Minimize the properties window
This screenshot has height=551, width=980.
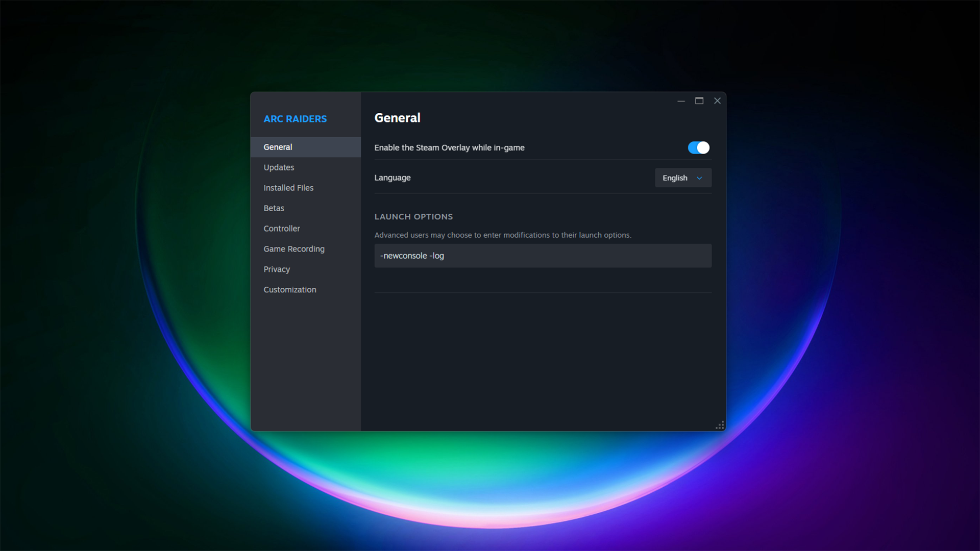coord(681,101)
